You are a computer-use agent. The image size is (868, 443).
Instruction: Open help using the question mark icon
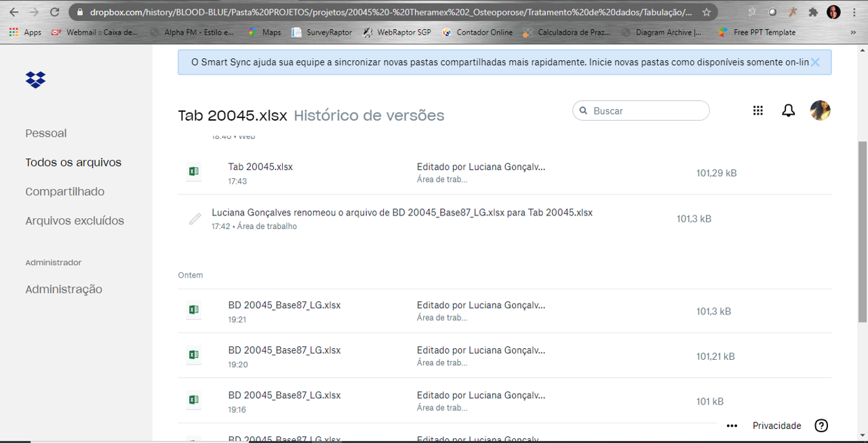(821, 425)
